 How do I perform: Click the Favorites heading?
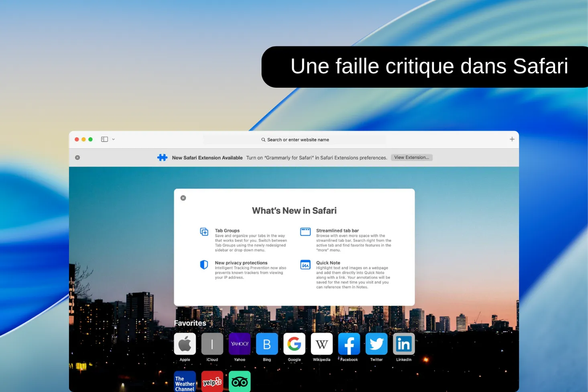point(190,323)
